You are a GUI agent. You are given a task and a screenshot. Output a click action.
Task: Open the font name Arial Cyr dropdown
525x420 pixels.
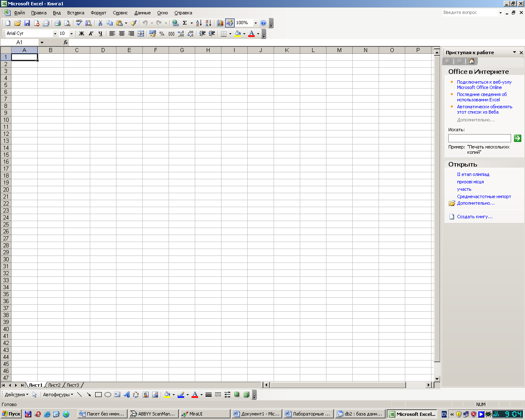(x=55, y=34)
